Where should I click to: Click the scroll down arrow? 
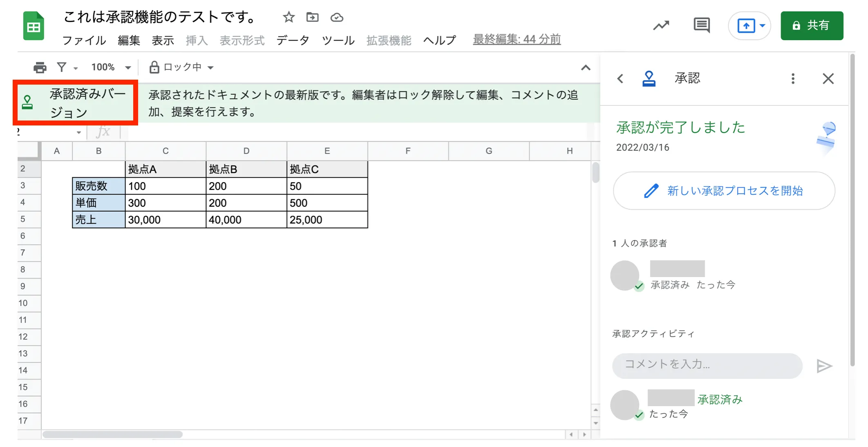[x=595, y=423]
